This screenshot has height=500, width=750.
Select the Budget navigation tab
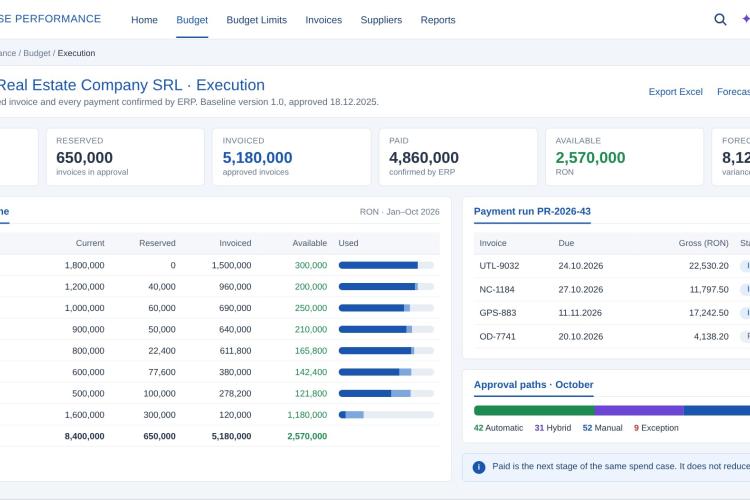click(192, 20)
